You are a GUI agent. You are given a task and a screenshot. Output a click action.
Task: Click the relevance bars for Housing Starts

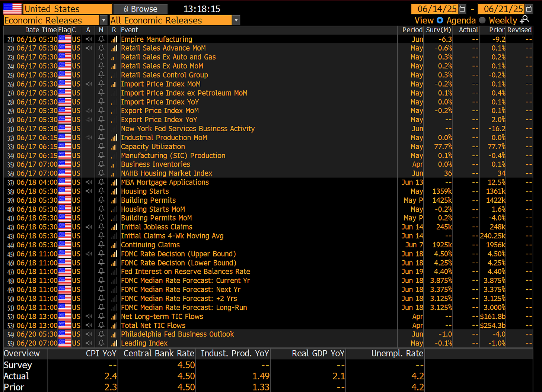pyautogui.click(x=114, y=191)
